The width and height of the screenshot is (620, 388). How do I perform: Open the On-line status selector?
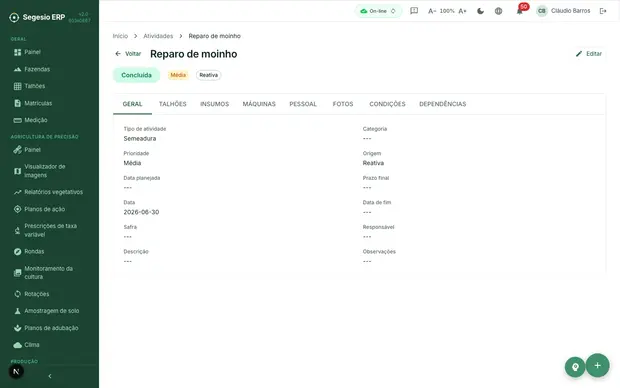click(x=378, y=11)
